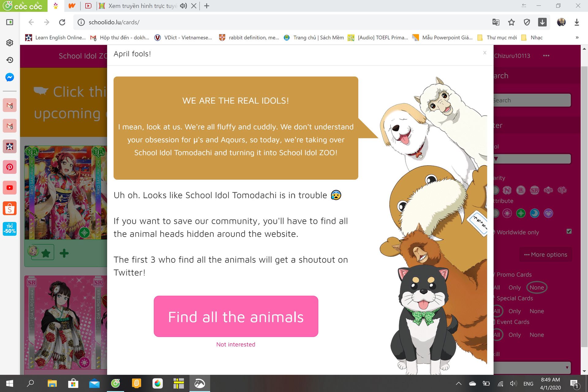This screenshot has height=392, width=588.
Task: Open Tiki -50% shortcut in sidebar
Action: coord(9,229)
